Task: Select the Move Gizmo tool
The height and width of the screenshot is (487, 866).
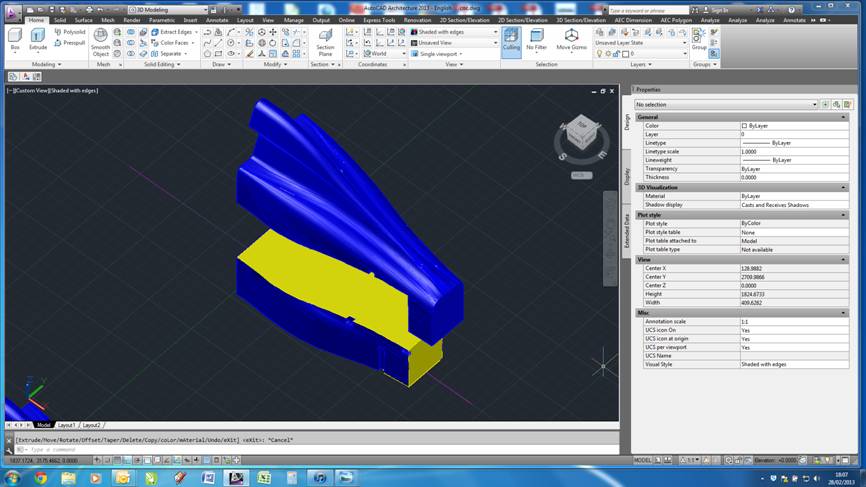Action: pos(571,39)
